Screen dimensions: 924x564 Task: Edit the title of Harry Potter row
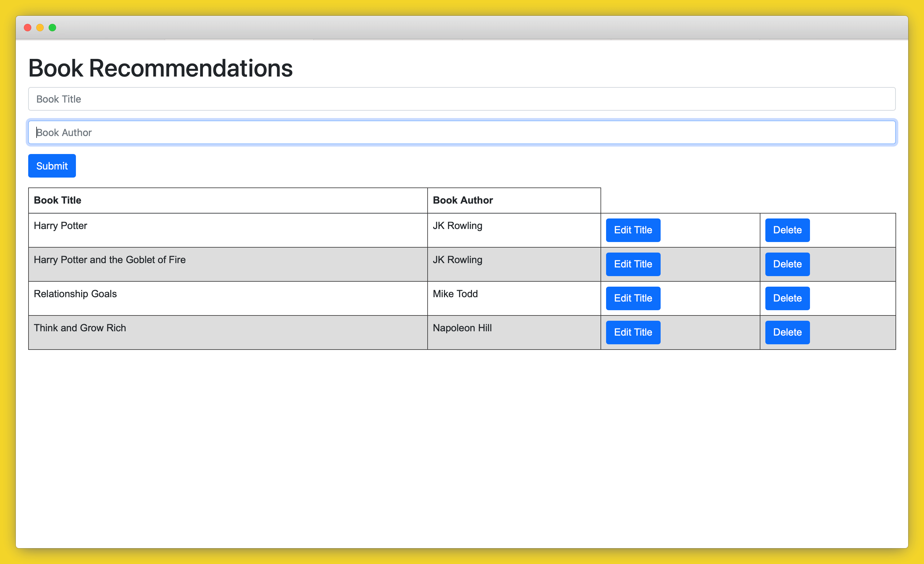tap(633, 230)
